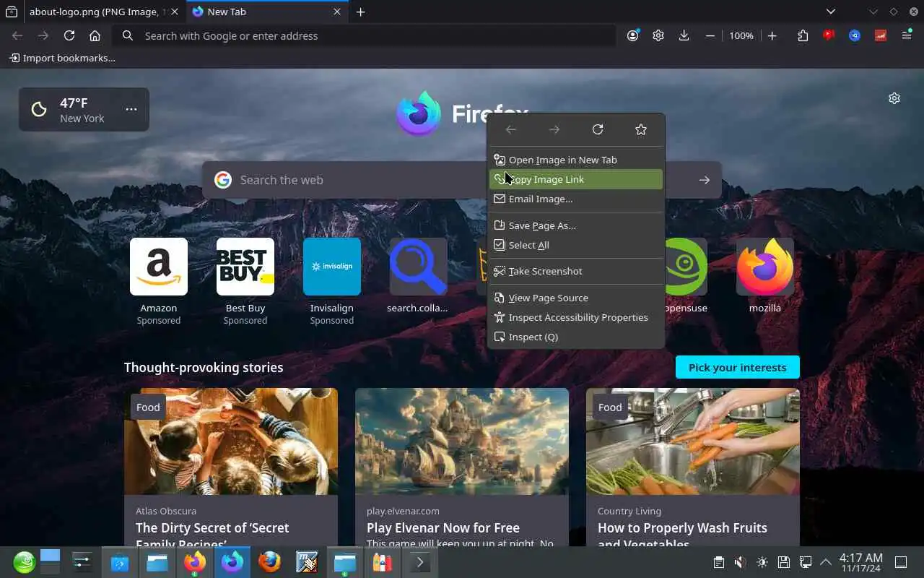The width and height of the screenshot is (924, 578).
Task: Open the clipboard tray icon
Action: coord(718,562)
